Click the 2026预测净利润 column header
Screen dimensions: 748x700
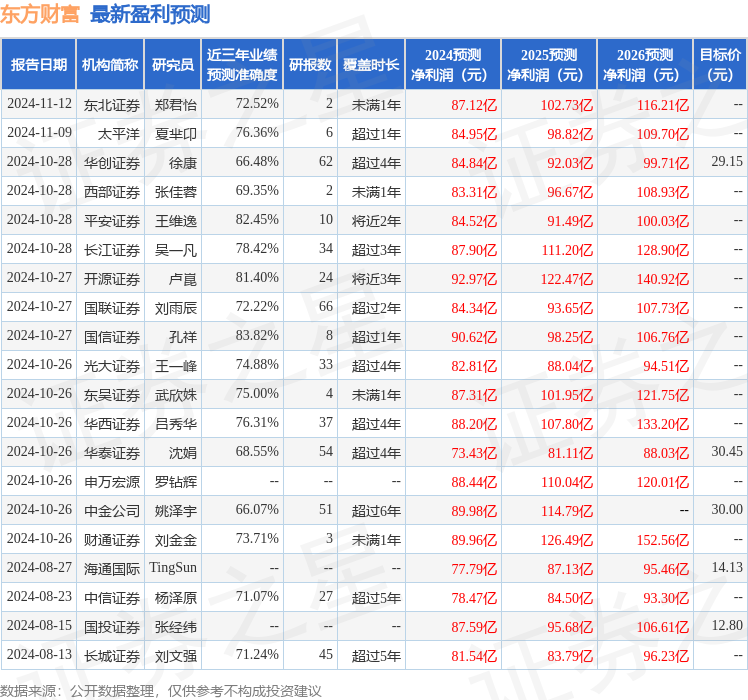click(x=645, y=64)
